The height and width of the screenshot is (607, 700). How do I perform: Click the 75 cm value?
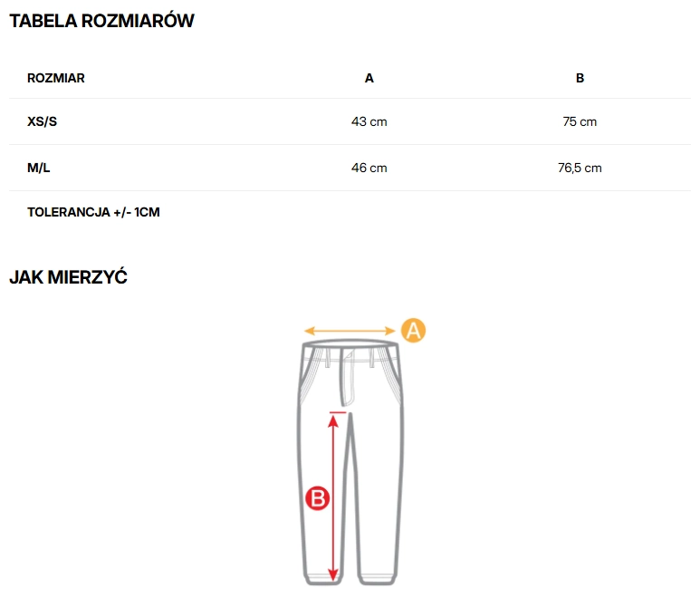point(580,121)
